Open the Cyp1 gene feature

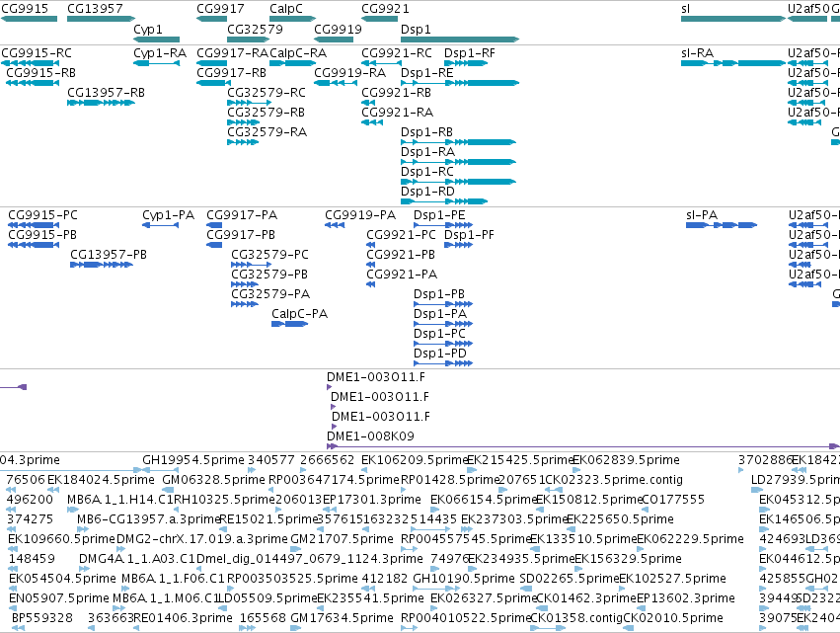pos(156,40)
